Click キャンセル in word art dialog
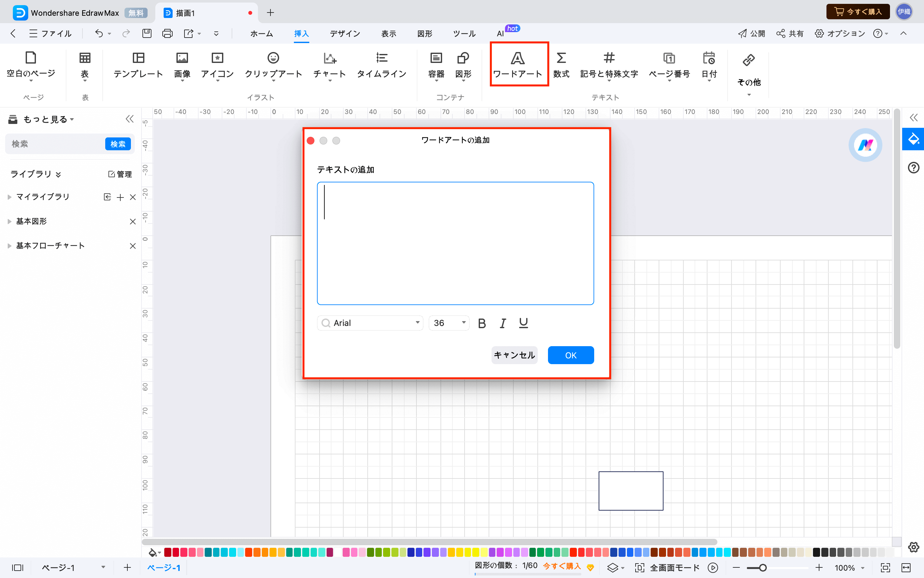Image resolution: width=924 pixels, height=578 pixels. 514,355
